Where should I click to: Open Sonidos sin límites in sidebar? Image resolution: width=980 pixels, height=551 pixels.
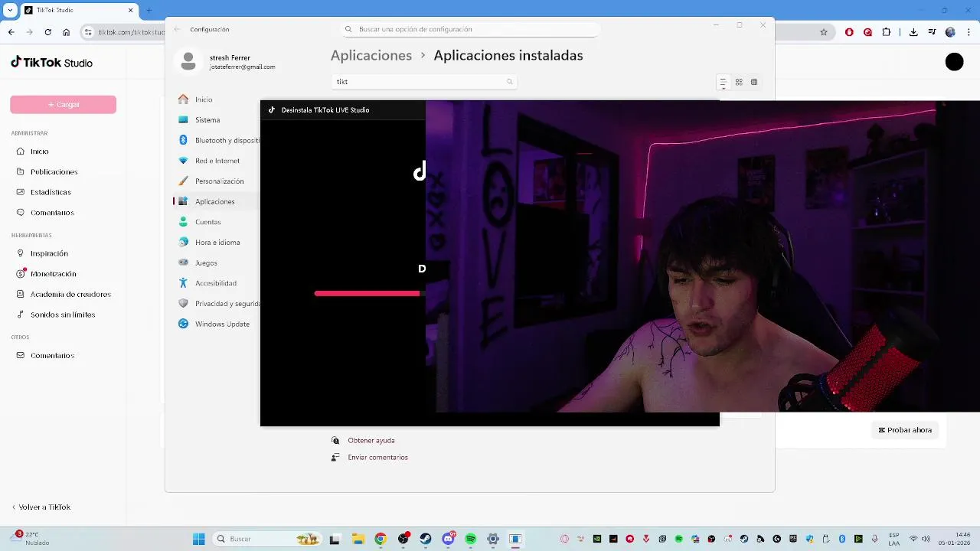63,315
